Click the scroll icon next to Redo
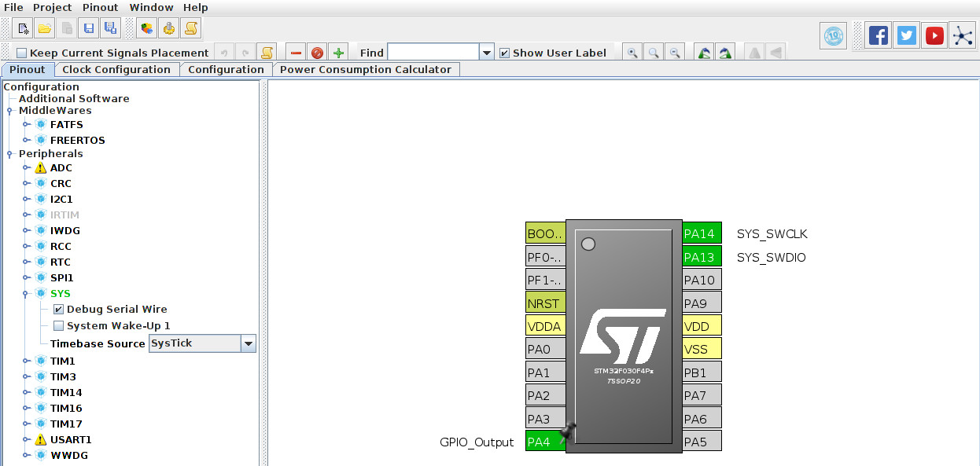Viewport: 980px width, 466px height. 267,53
